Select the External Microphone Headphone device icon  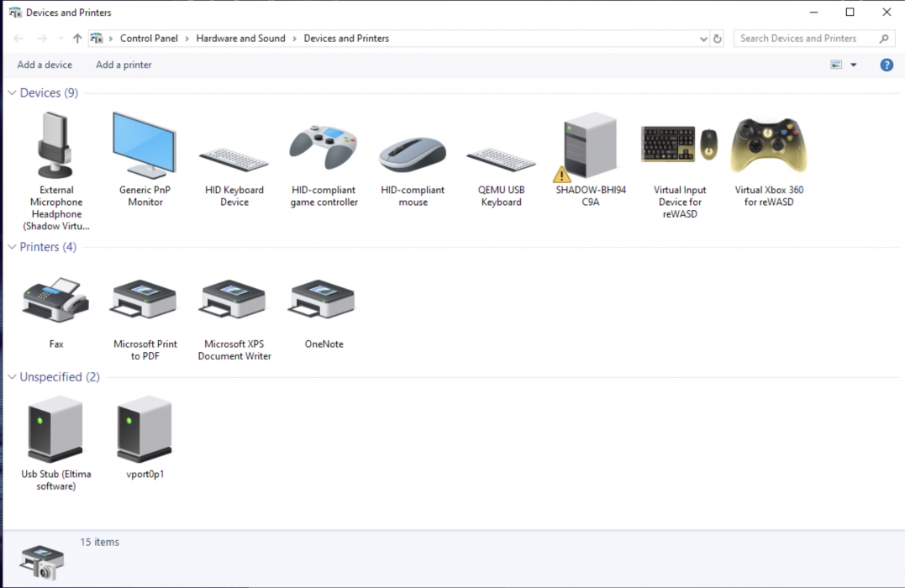coord(55,144)
